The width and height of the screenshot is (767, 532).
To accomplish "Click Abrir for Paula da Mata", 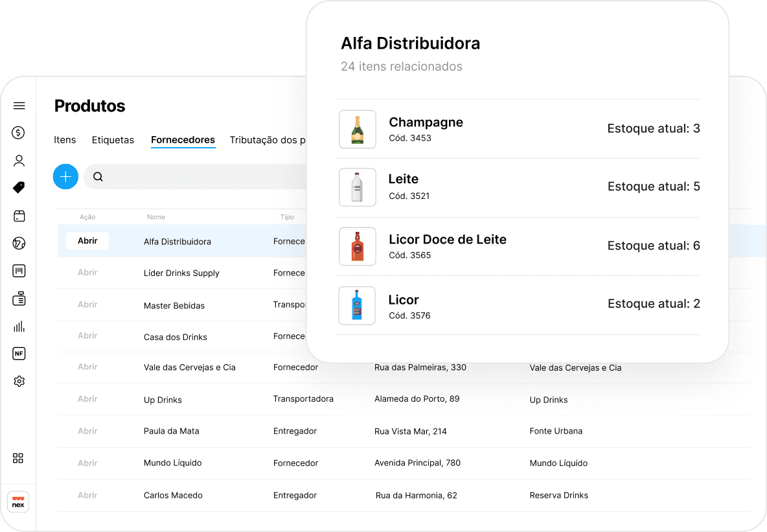I will 87,431.
